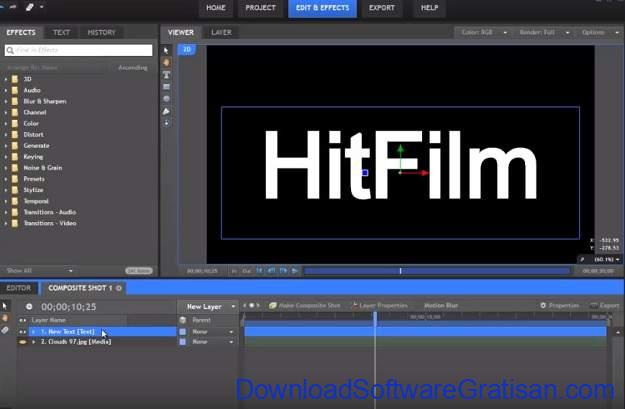Click the 2D view indicator button

coord(187,49)
